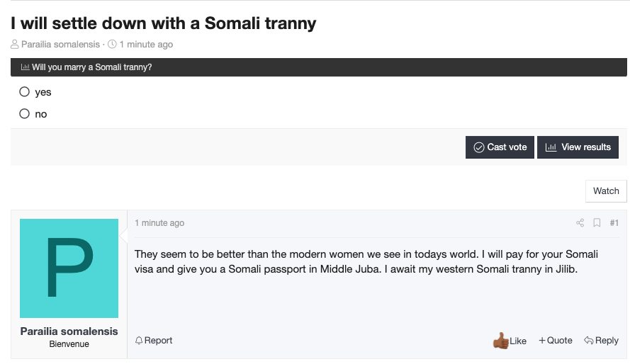Select the "no" poll option
630x364 pixels.
[x=25, y=114]
